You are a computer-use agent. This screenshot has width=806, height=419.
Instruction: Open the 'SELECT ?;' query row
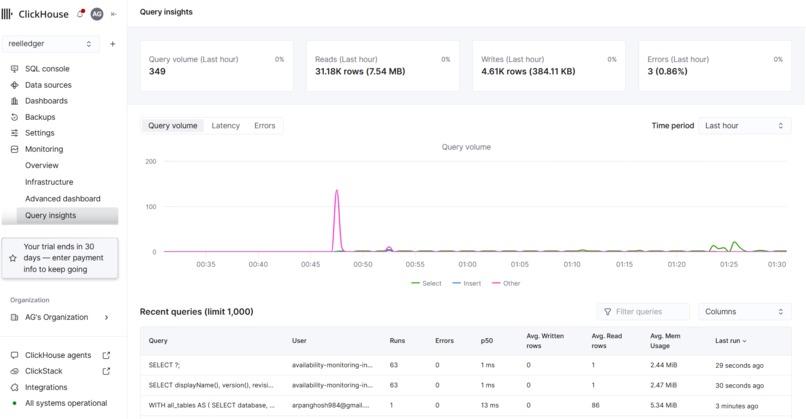[x=466, y=365]
